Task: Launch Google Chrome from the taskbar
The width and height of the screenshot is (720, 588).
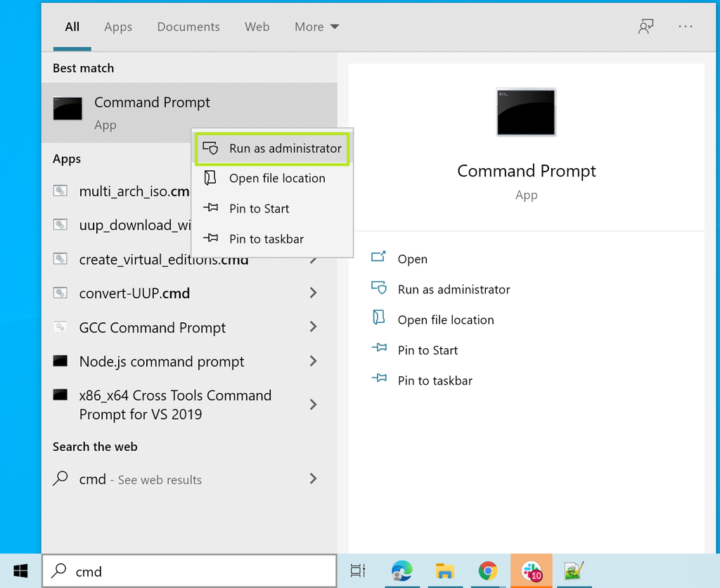Action: click(x=488, y=571)
